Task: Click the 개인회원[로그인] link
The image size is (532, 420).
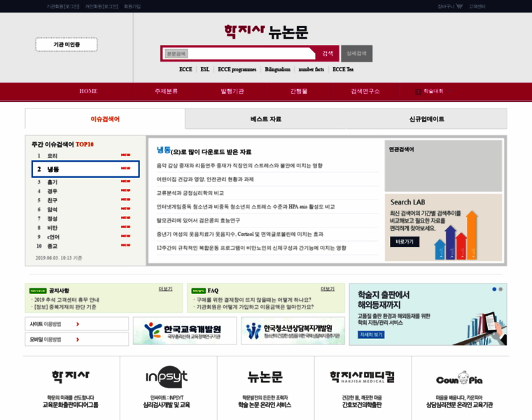Action: (x=101, y=6)
